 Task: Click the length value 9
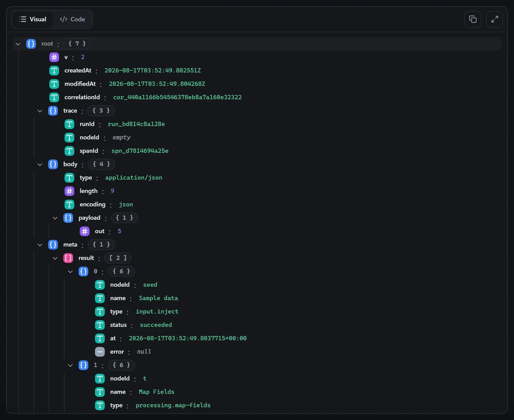click(x=113, y=191)
